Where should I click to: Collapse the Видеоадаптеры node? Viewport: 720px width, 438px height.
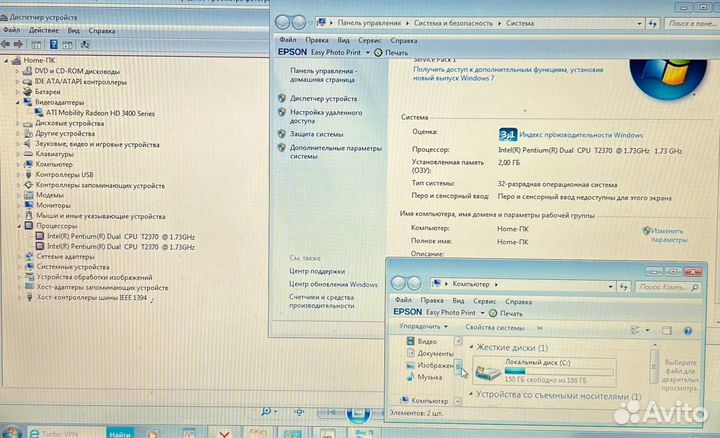17,102
